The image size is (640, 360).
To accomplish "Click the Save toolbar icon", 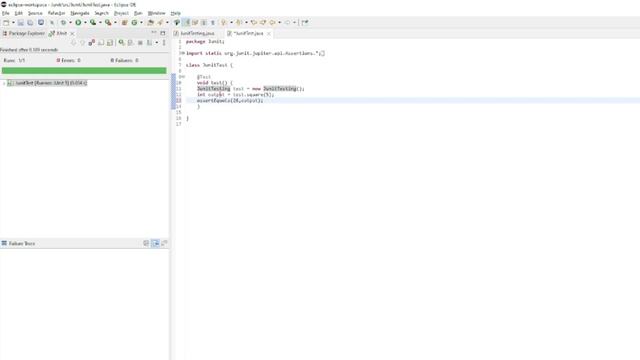I will 20,22.
